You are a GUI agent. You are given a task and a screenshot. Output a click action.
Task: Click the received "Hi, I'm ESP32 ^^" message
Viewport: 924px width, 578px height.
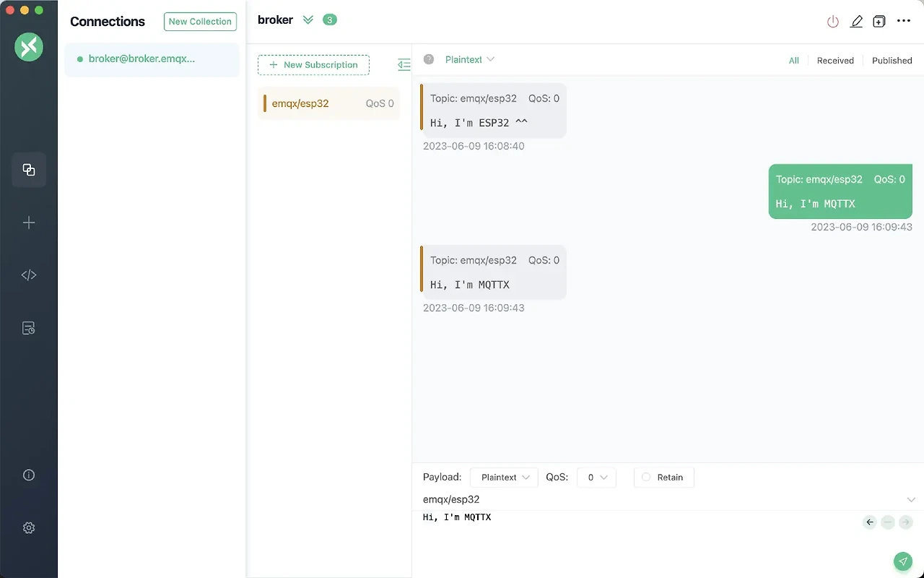[494, 111]
